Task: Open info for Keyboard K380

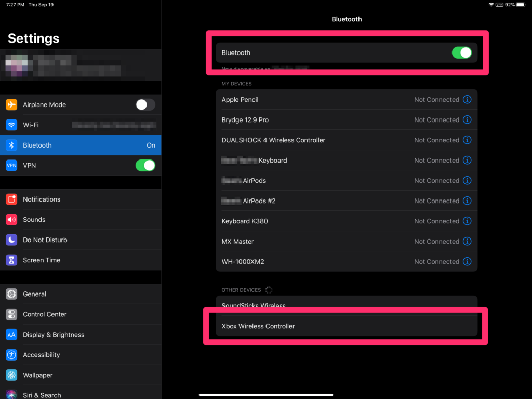Action: pos(467,221)
